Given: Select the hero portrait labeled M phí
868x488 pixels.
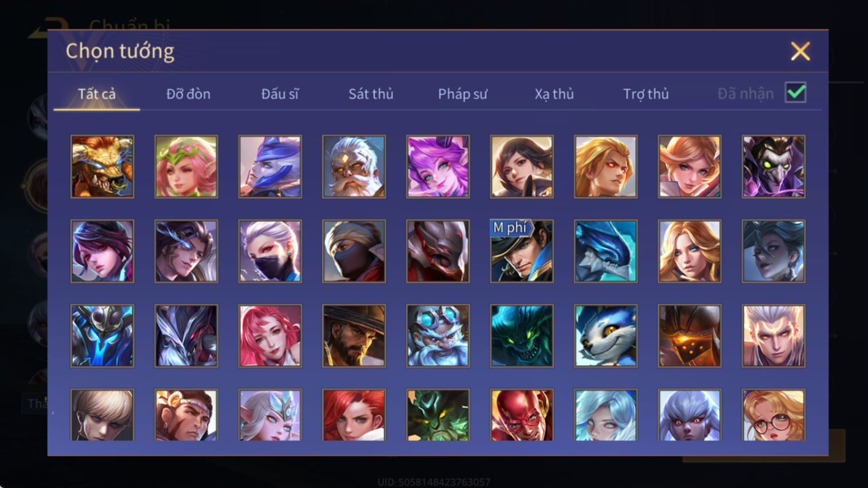Looking at the screenshot, I should coord(522,251).
